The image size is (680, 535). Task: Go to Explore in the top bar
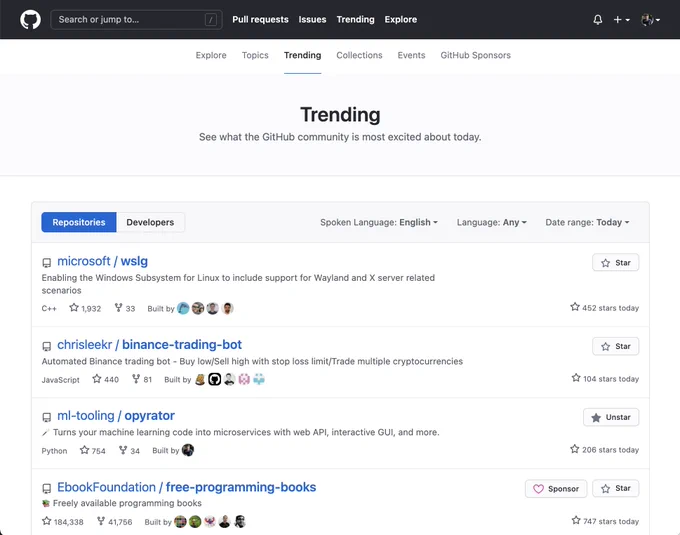click(401, 20)
